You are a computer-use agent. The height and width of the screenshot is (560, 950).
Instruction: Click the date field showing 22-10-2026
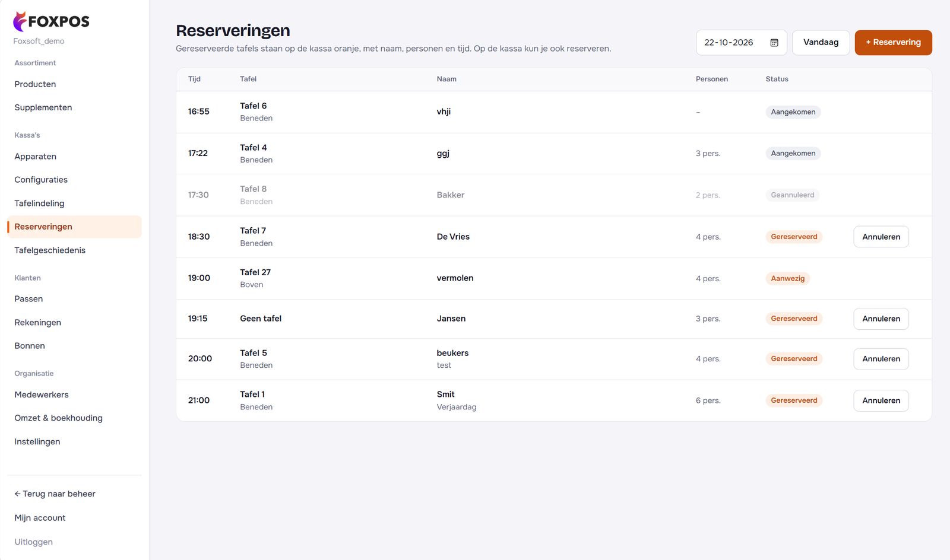(741, 43)
